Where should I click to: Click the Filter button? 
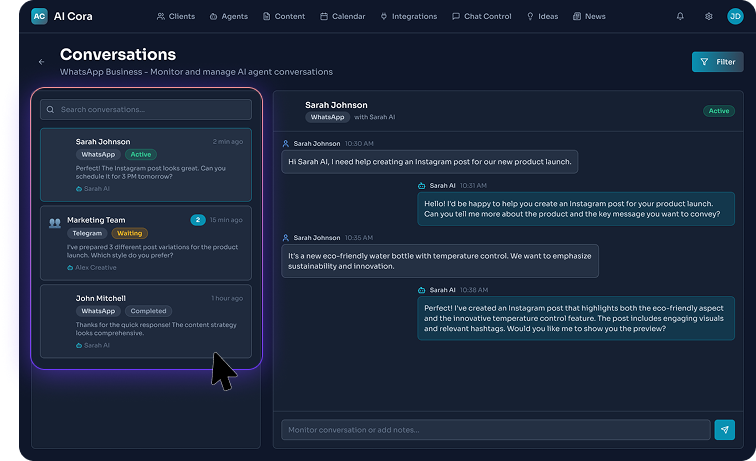[x=717, y=62]
